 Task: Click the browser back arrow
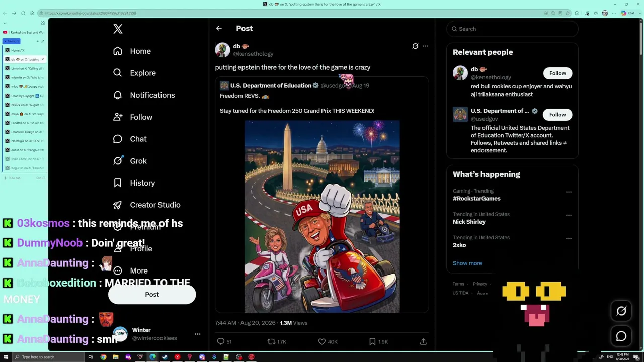tap(5, 13)
